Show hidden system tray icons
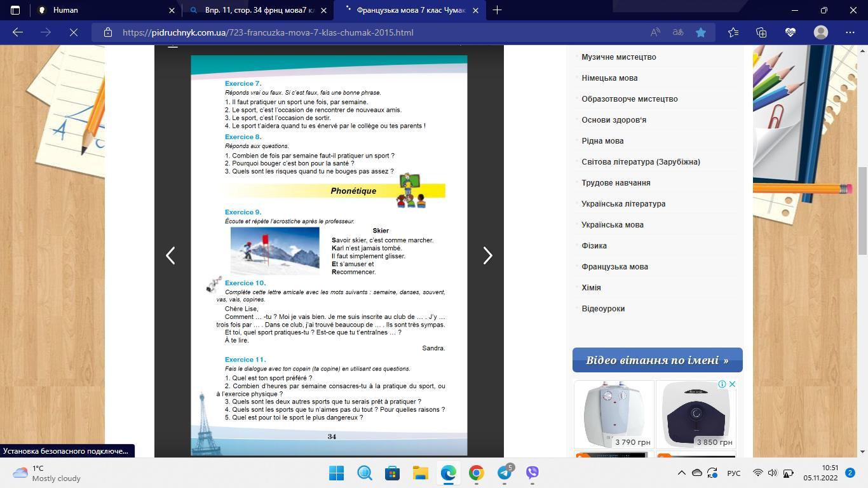The image size is (868, 488). (x=681, y=473)
